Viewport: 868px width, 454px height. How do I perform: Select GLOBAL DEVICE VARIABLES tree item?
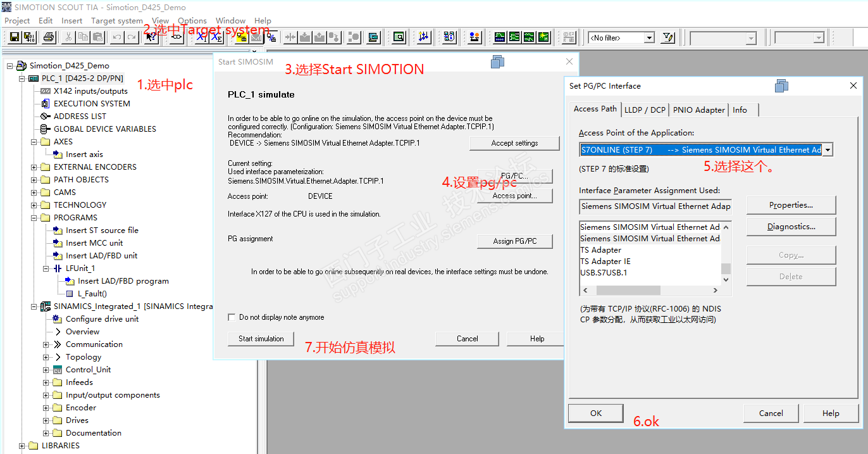[104, 129]
